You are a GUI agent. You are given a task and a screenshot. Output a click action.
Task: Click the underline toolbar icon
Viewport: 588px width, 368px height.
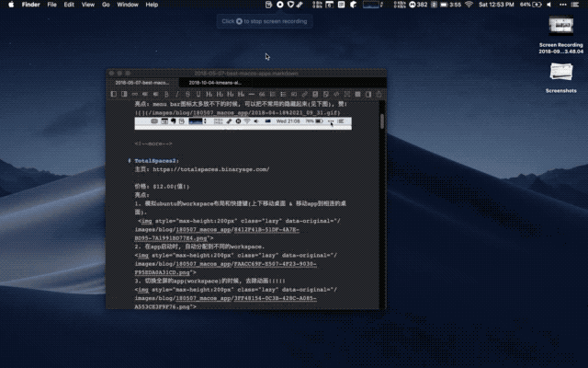click(x=187, y=94)
